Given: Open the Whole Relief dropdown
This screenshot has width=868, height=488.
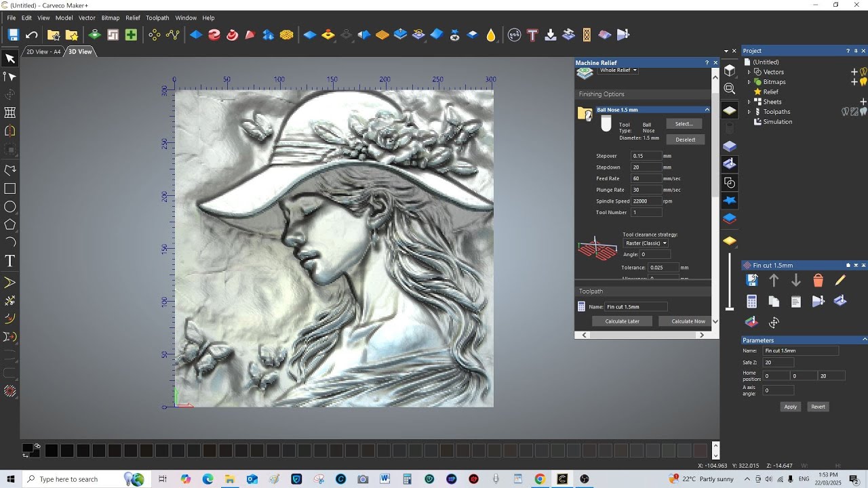Looking at the screenshot, I should tap(618, 70).
